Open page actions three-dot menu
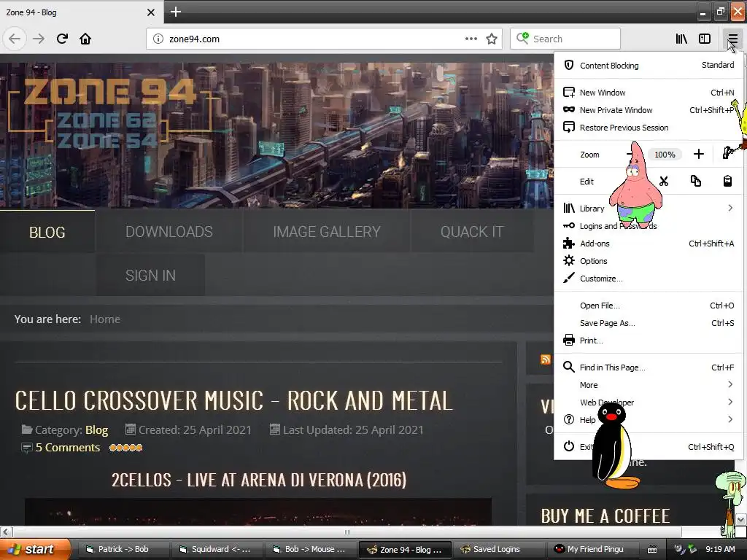Screen dimensions: 747x560 [471, 39]
